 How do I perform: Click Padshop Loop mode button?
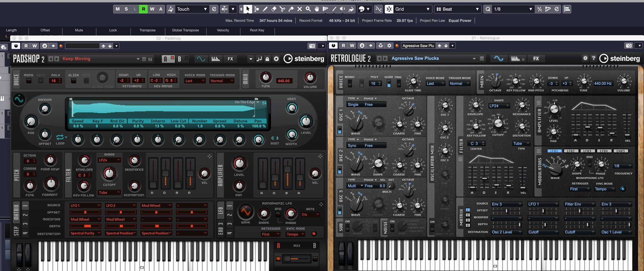60,137
